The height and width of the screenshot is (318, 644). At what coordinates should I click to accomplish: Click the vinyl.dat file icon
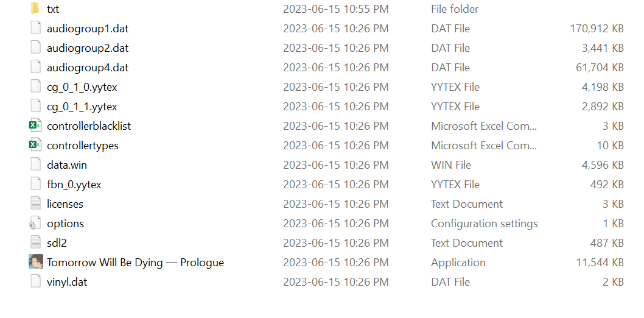(35, 282)
